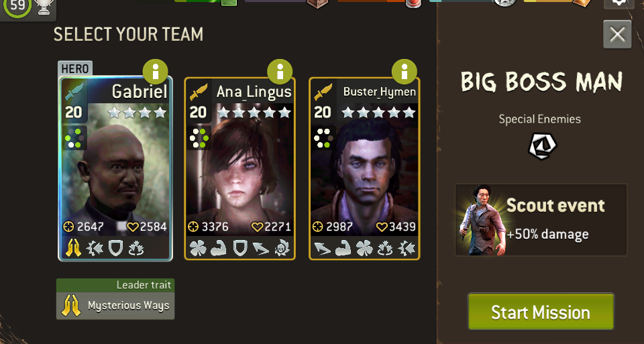Open info button on Ana_Lingus card

point(280,72)
